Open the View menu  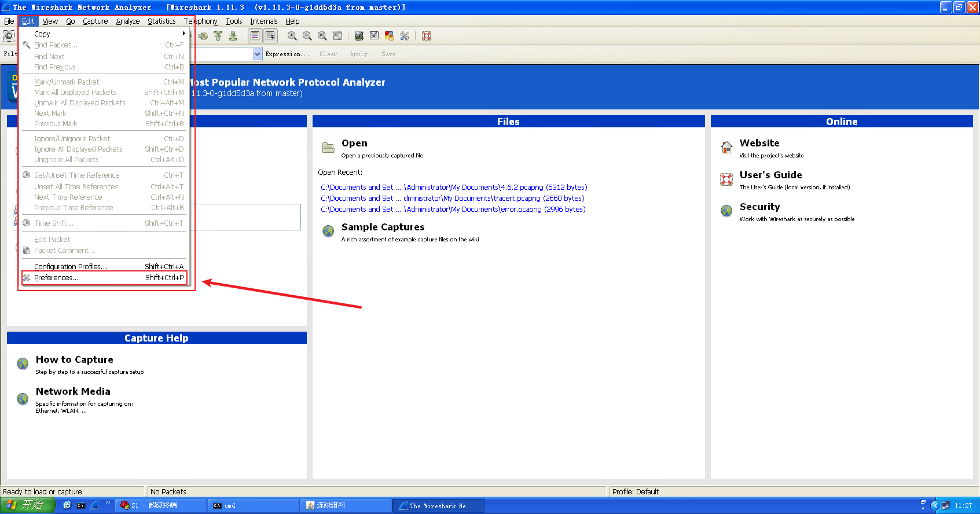click(x=50, y=21)
